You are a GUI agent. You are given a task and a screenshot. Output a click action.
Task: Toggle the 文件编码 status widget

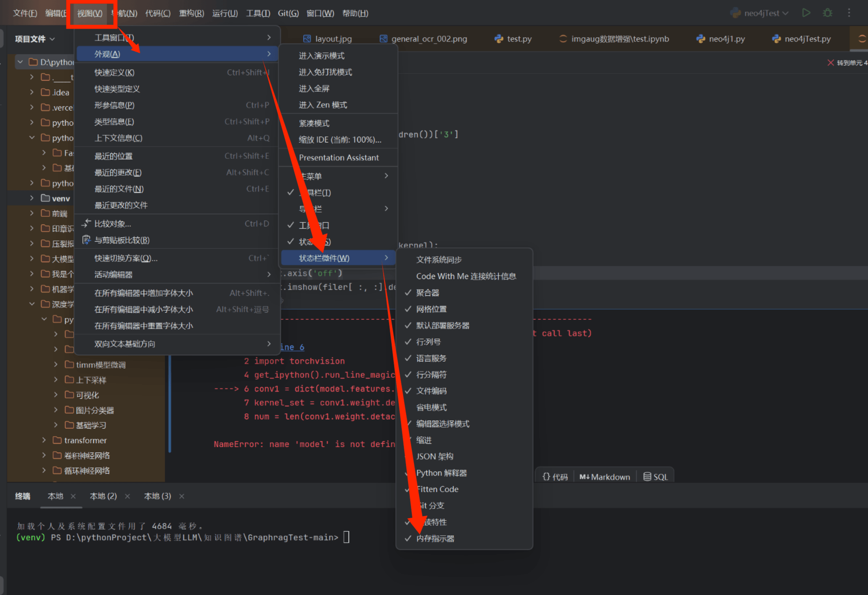(431, 391)
